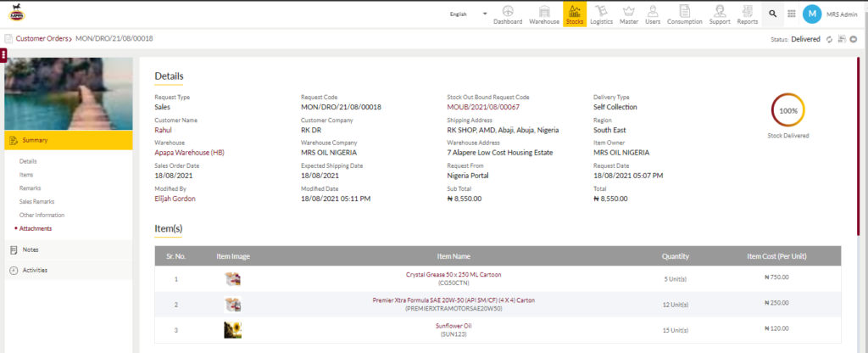Open the Support module
Image resolution: width=868 pixels, height=353 pixels.
pyautogui.click(x=720, y=14)
